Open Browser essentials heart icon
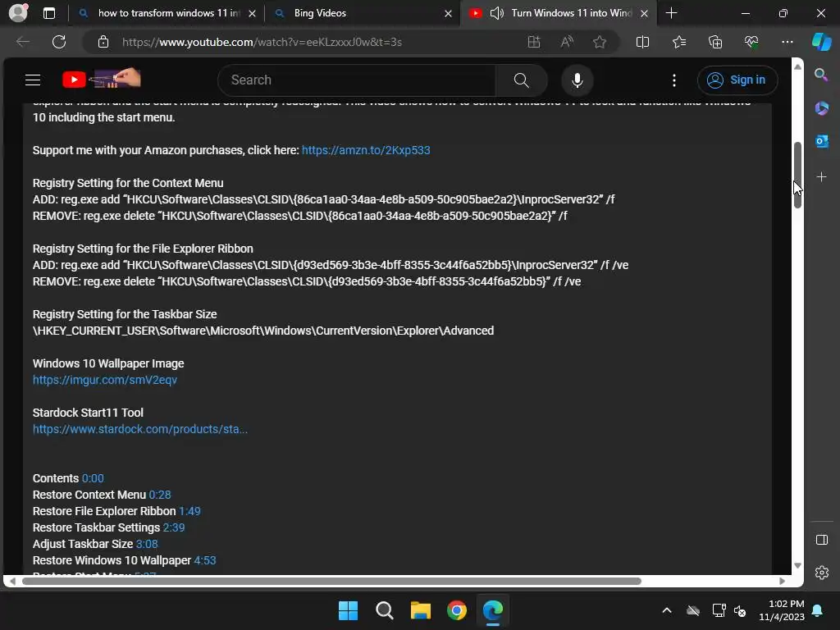840x630 pixels. (751, 42)
